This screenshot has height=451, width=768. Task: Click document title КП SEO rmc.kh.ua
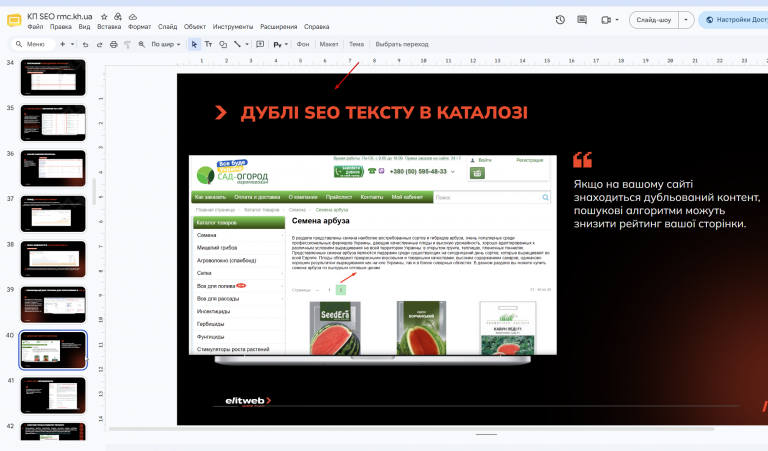[x=60, y=17]
